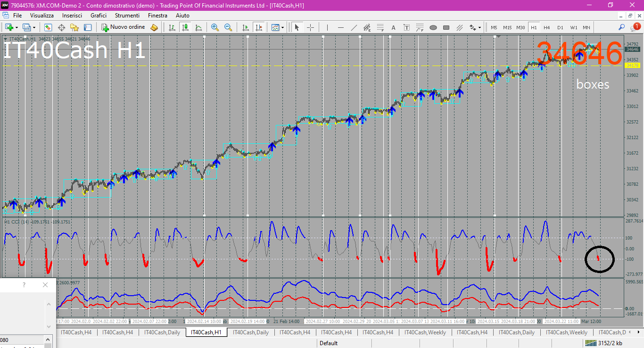Set timeframe to M5
Image resolution: width=644 pixels, height=348 pixels.
(494, 27)
